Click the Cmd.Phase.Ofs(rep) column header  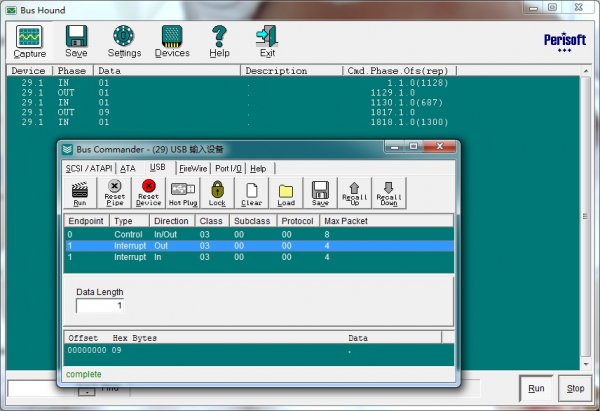[399, 71]
